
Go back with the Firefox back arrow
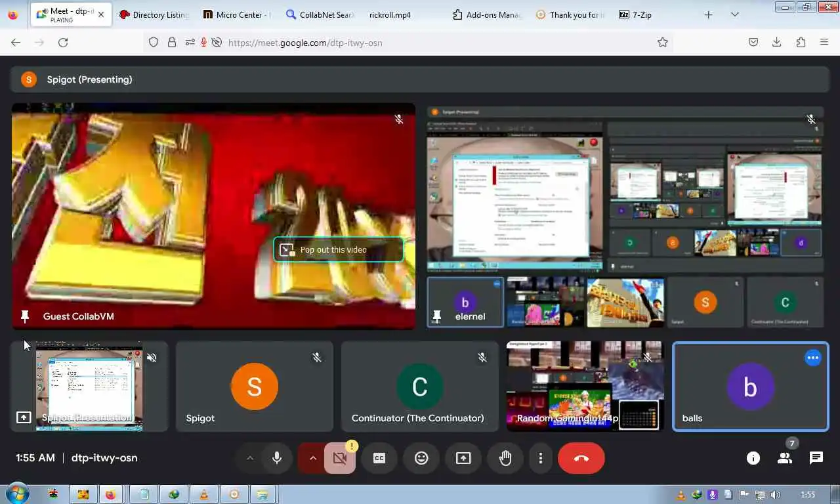pyautogui.click(x=16, y=42)
